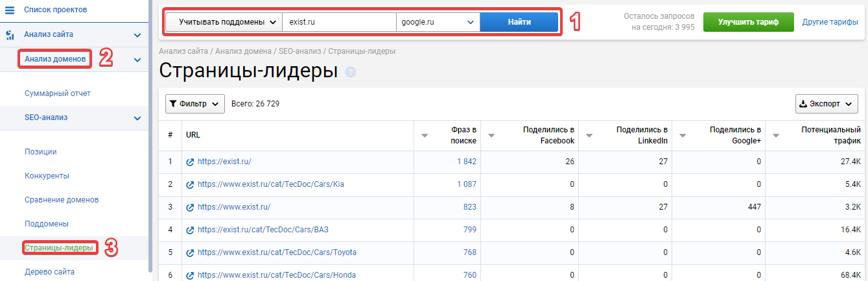The width and height of the screenshot is (868, 281).
Task: Click the URL column header
Action: [193, 136]
